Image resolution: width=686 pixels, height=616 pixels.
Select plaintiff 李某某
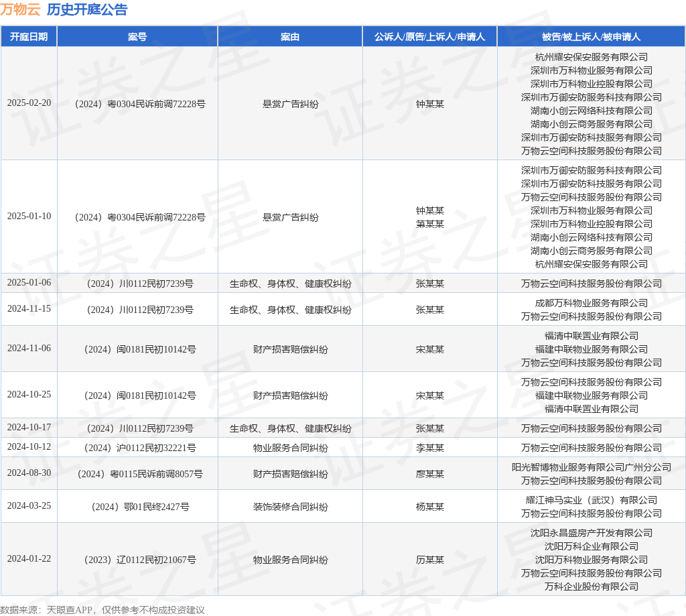pos(430,448)
